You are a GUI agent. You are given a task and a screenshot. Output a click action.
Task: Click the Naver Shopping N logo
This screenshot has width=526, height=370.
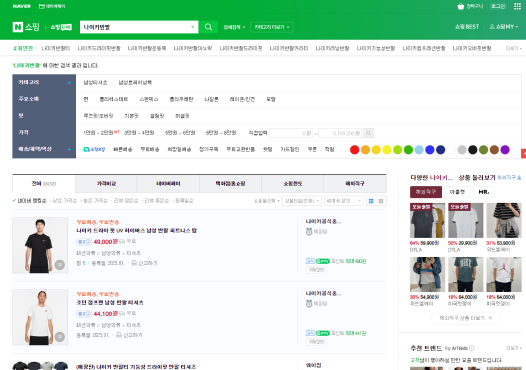(x=17, y=27)
